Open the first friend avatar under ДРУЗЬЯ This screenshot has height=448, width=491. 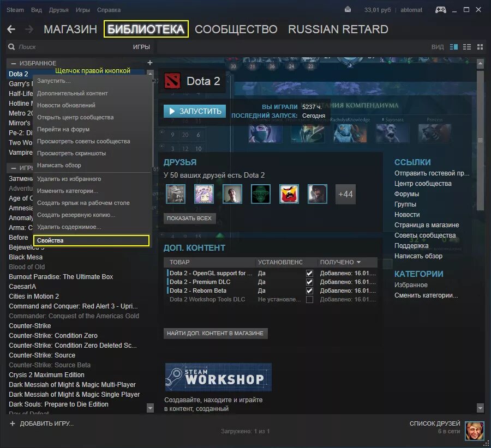176,194
